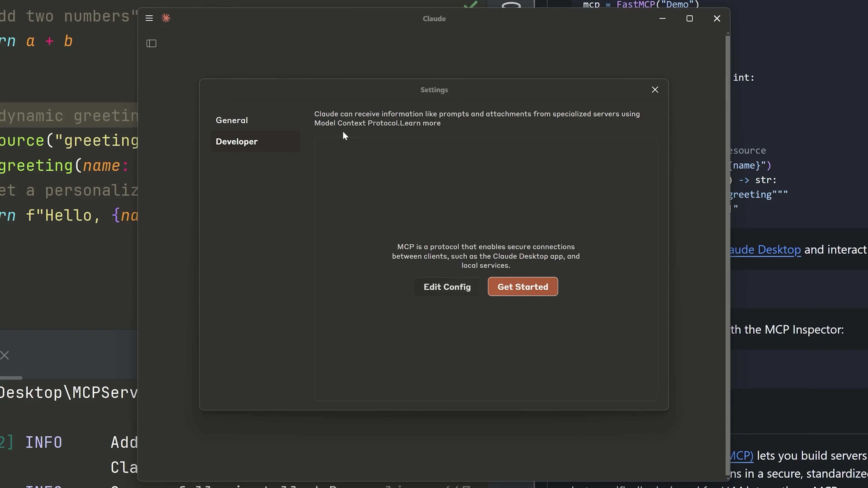Click the Edit Config button
This screenshot has width=868, height=488.
point(447,287)
